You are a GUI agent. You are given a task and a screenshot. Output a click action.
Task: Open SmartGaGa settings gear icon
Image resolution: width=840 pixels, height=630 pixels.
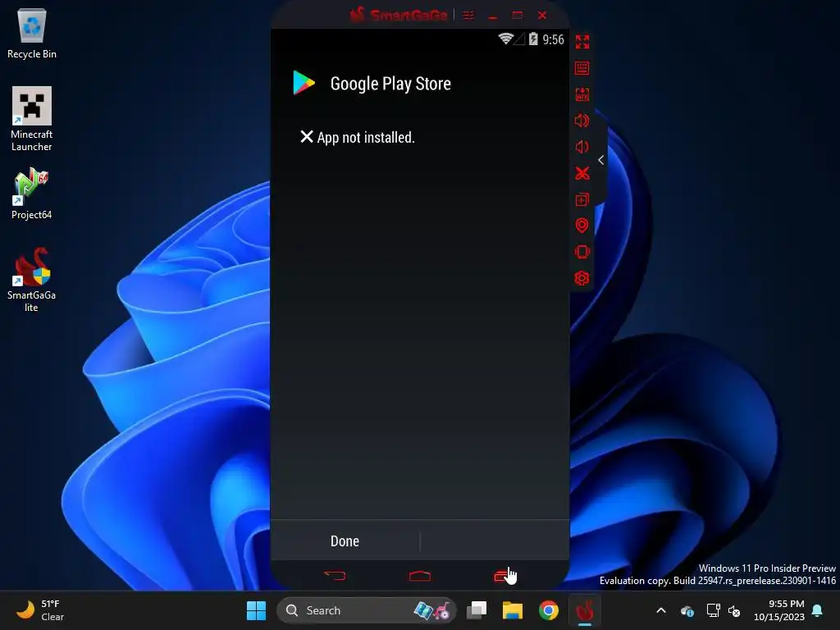tap(582, 278)
